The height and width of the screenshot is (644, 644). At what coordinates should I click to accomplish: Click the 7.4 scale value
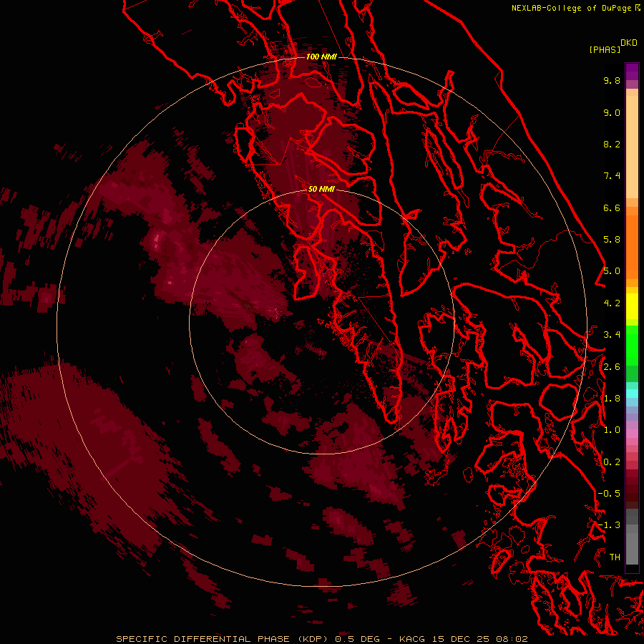612,176
